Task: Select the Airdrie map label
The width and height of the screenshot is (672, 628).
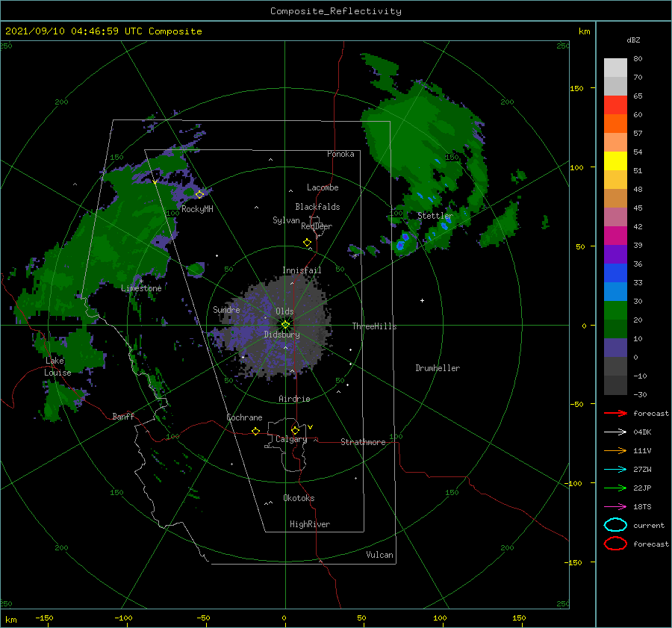Action: 294,399
